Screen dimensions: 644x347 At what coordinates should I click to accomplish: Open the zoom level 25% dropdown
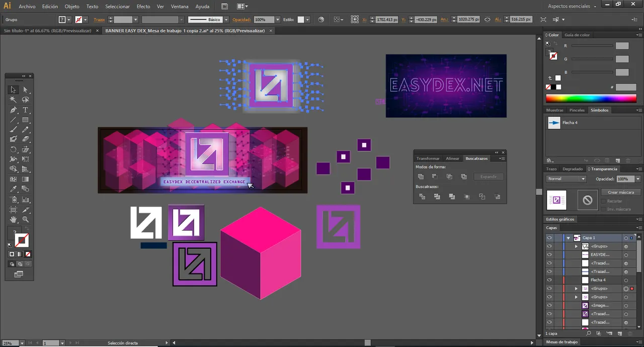22,343
